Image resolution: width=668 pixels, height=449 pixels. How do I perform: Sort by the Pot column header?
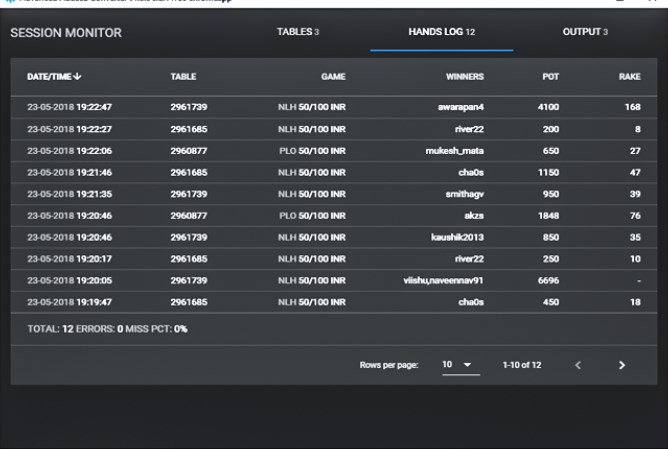[x=550, y=77]
